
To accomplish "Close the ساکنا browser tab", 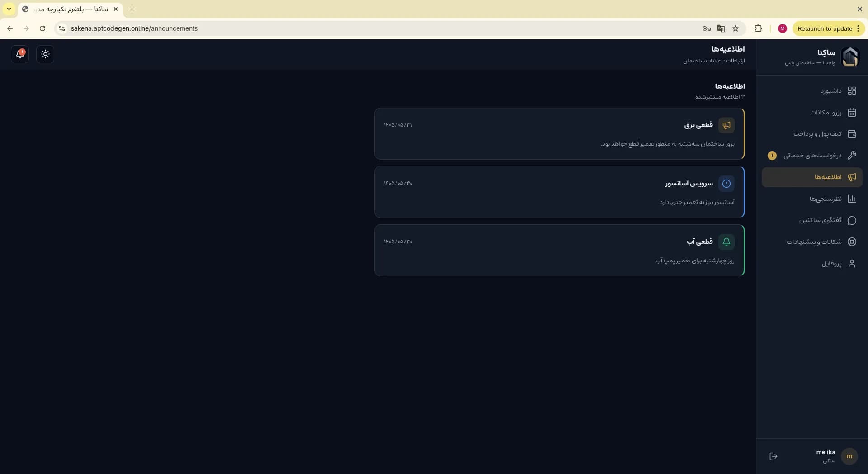I will pos(116,9).
